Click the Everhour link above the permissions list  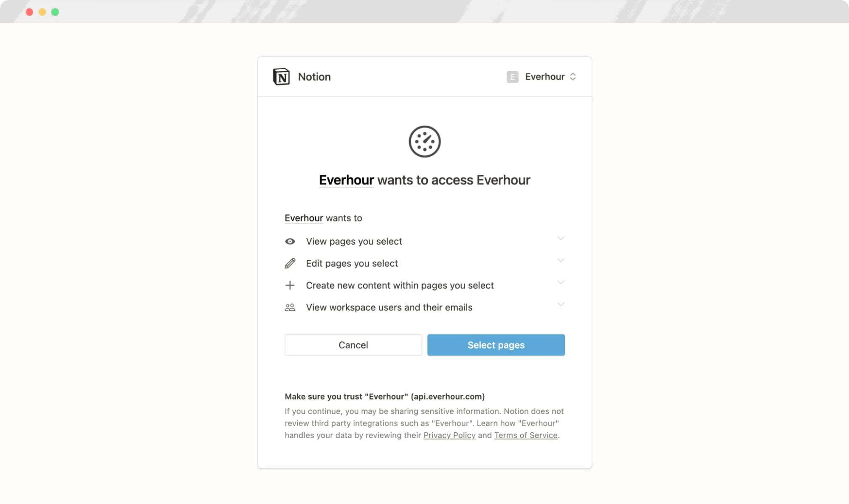click(303, 218)
